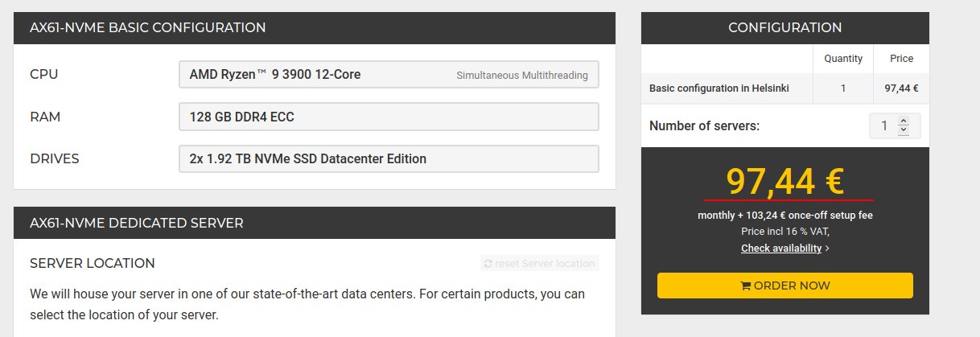This screenshot has height=337, width=980.
Task: Click the yellow ORDER NOW button
Action: [785, 286]
